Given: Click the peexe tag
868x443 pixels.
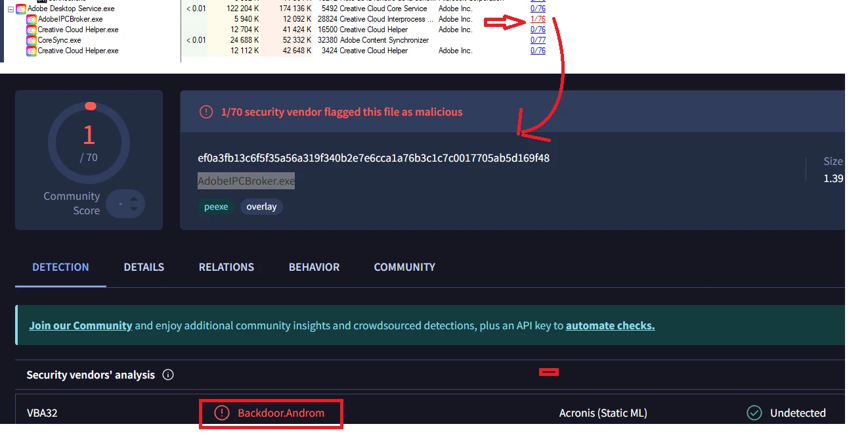Looking at the screenshot, I should click(216, 206).
